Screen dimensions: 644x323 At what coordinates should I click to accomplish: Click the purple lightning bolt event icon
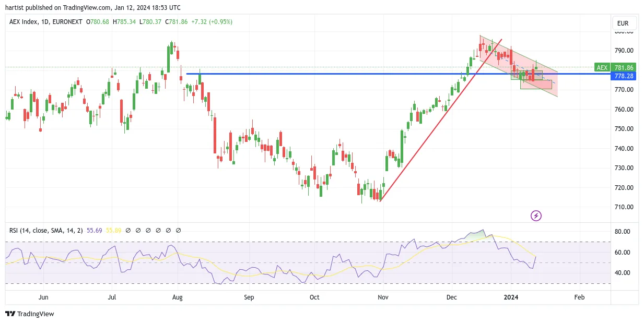click(x=536, y=216)
